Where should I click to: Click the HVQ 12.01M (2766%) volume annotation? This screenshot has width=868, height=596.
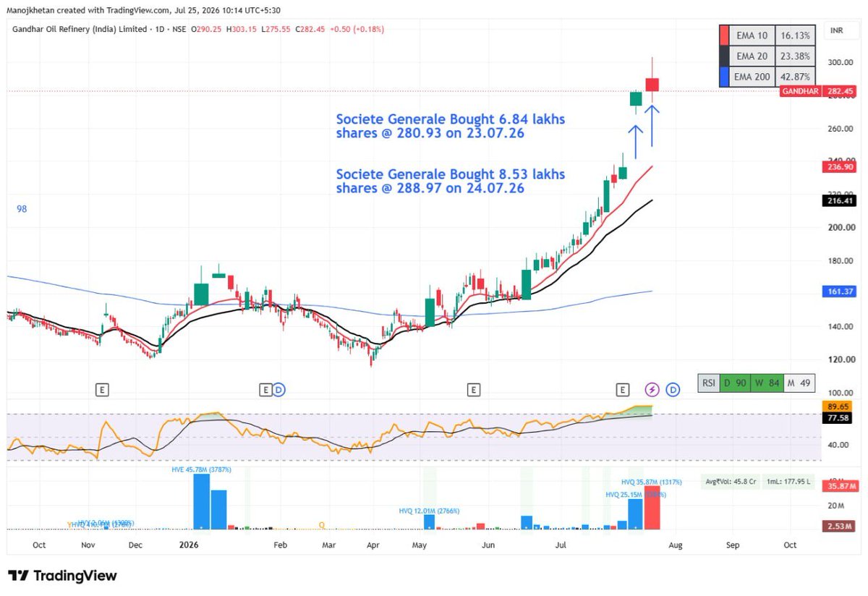tap(430, 511)
